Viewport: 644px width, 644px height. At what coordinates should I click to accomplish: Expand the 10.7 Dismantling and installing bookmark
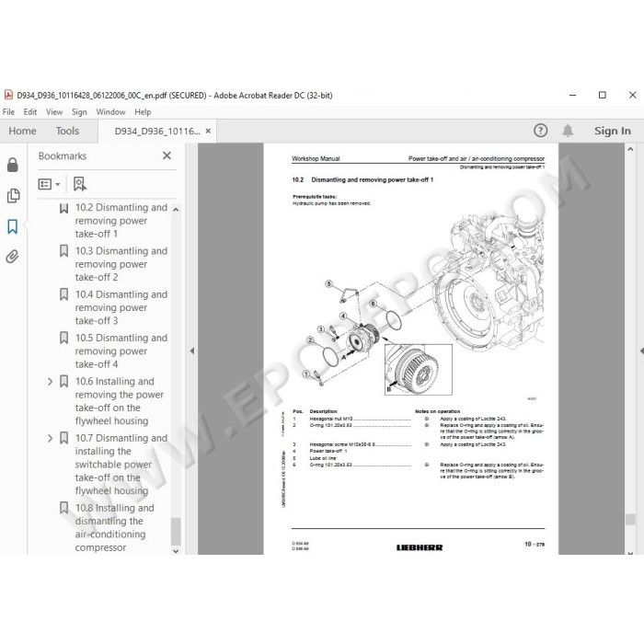50,438
